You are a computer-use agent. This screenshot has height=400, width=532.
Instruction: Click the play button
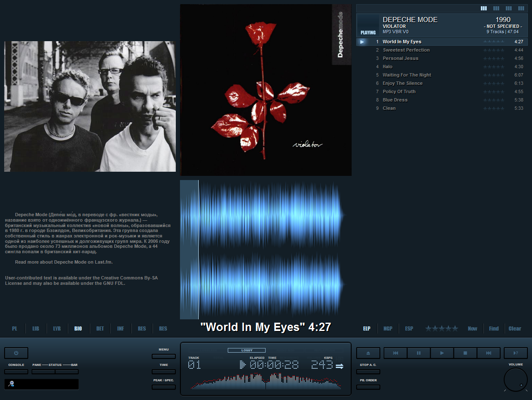[442, 353]
